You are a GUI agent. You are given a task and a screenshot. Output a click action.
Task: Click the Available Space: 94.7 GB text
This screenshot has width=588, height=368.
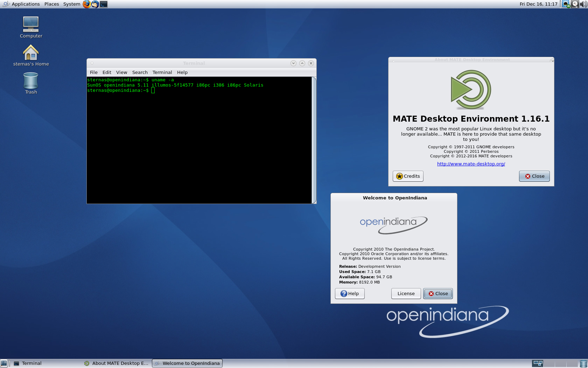click(365, 277)
